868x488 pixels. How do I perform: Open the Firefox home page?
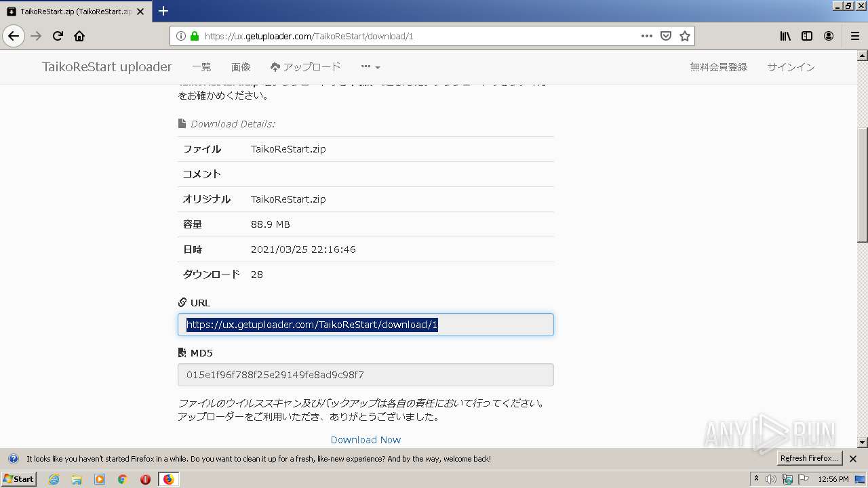click(x=79, y=36)
